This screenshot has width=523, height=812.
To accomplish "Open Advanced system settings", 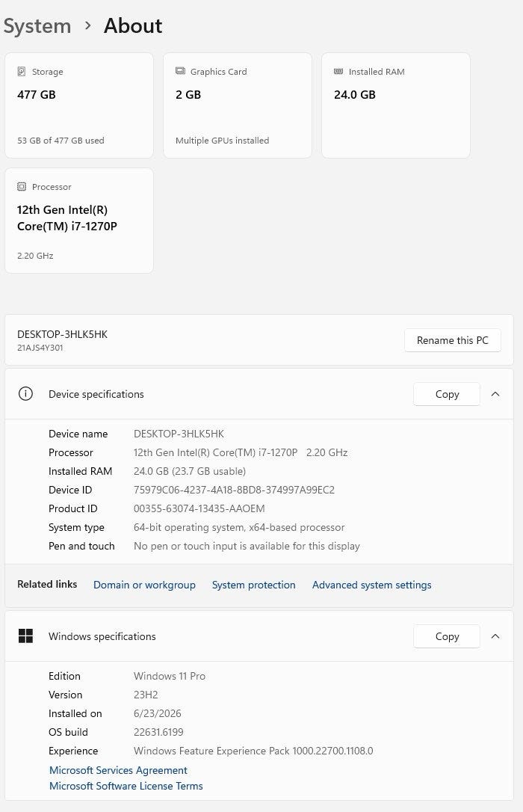I will 371,585.
